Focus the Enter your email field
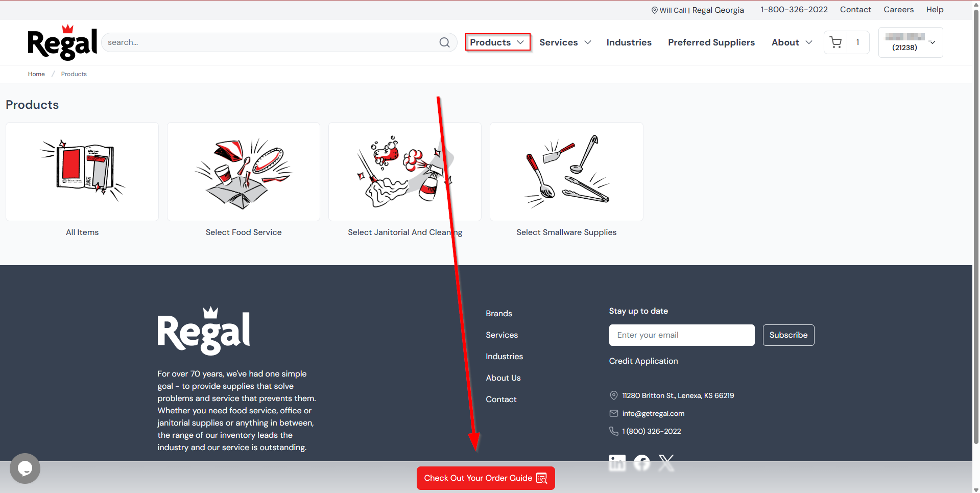Viewport: 980px width, 493px height. tap(682, 335)
